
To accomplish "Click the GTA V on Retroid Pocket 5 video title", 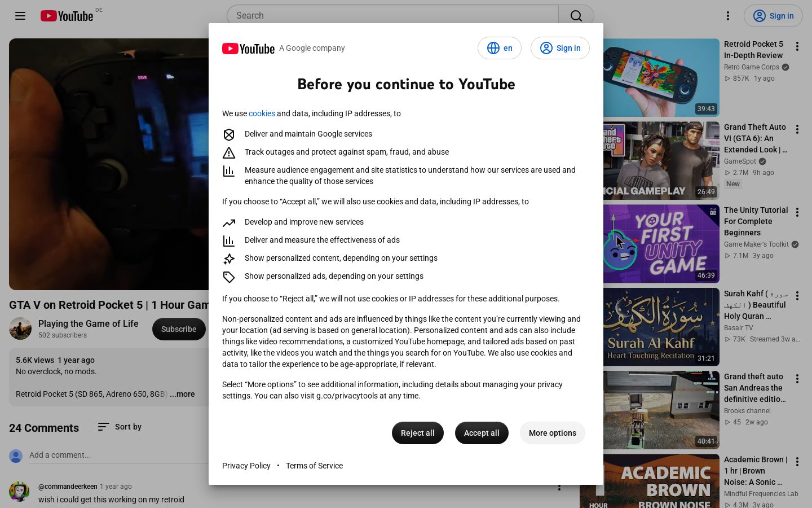I will (109, 305).
